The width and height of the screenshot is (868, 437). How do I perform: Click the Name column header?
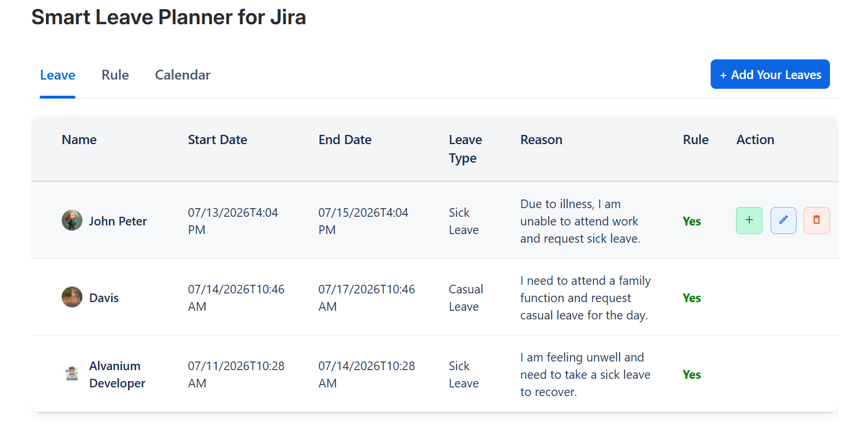[79, 140]
